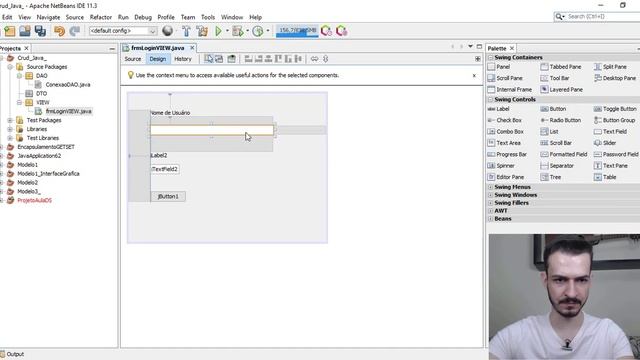
Task: Toggle Selection Mode icon in designer toolbar
Action: click(209, 59)
